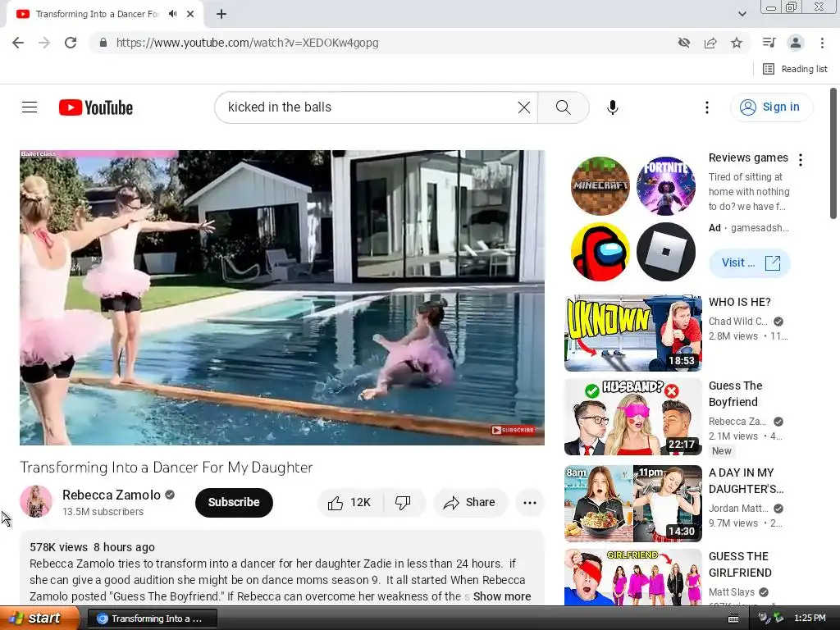Open the WHO IS HE? title link

[x=739, y=302]
